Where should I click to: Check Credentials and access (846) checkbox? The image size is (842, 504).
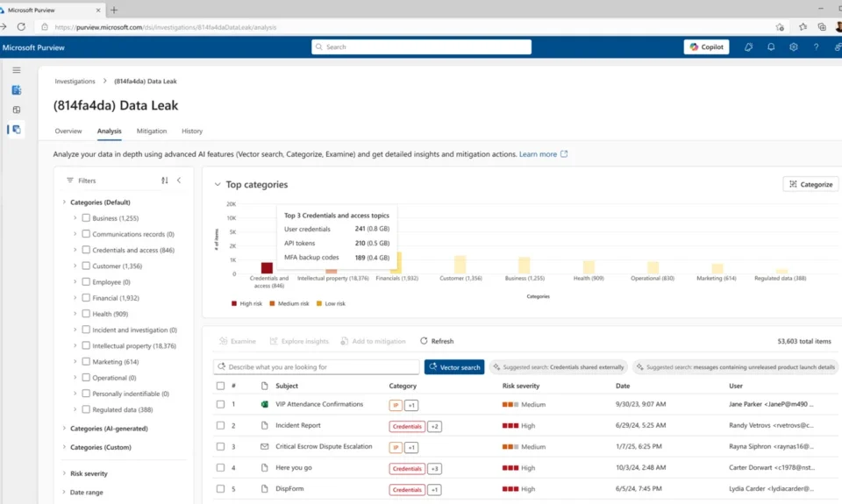point(86,250)
